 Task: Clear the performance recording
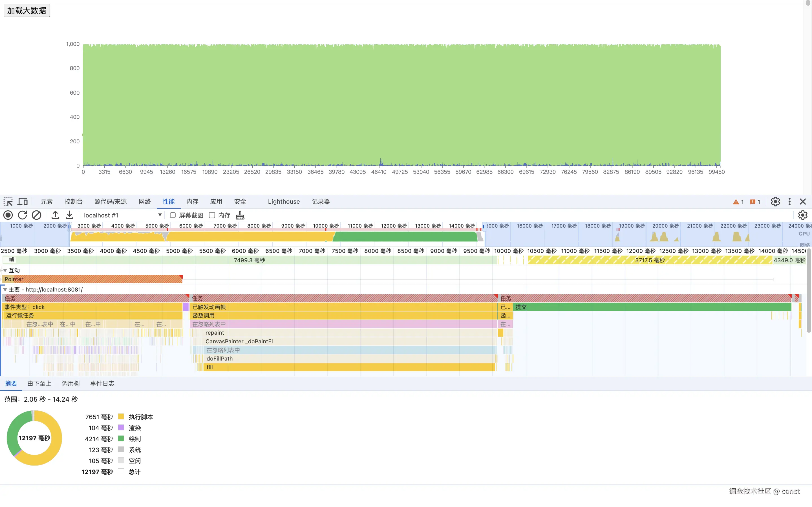click(x=37, y=215)
